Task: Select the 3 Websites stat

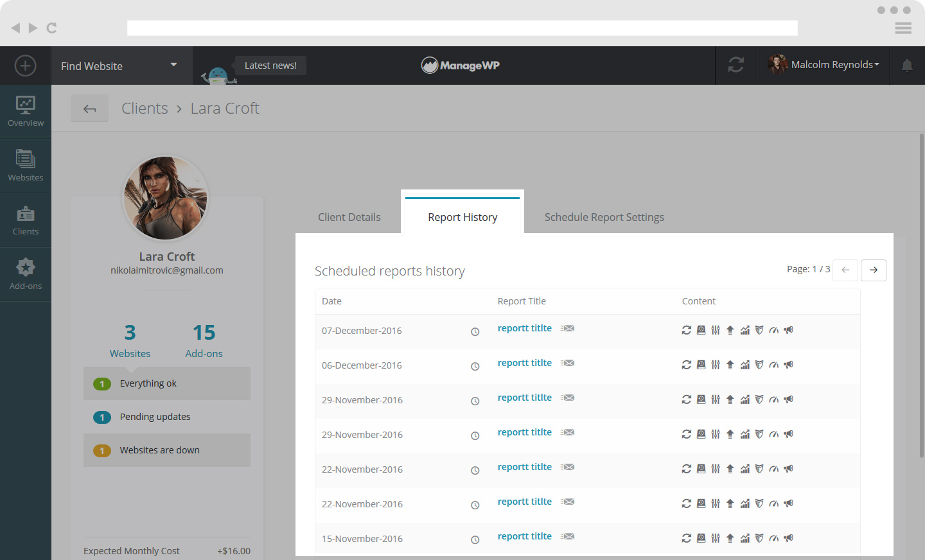Action: (130, 340)
